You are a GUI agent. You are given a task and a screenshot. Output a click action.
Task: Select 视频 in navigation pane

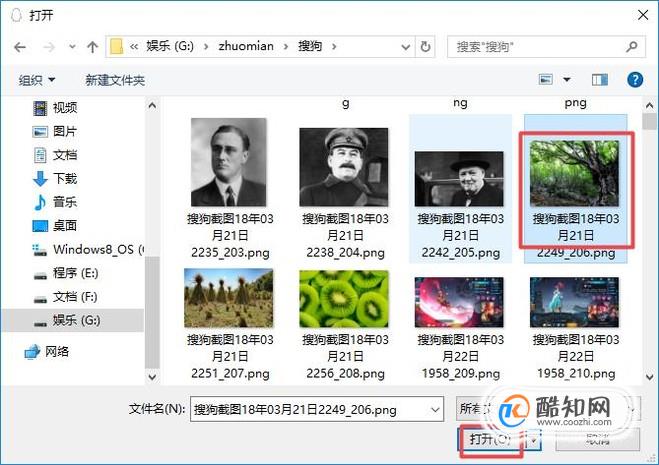pos(65,108)
